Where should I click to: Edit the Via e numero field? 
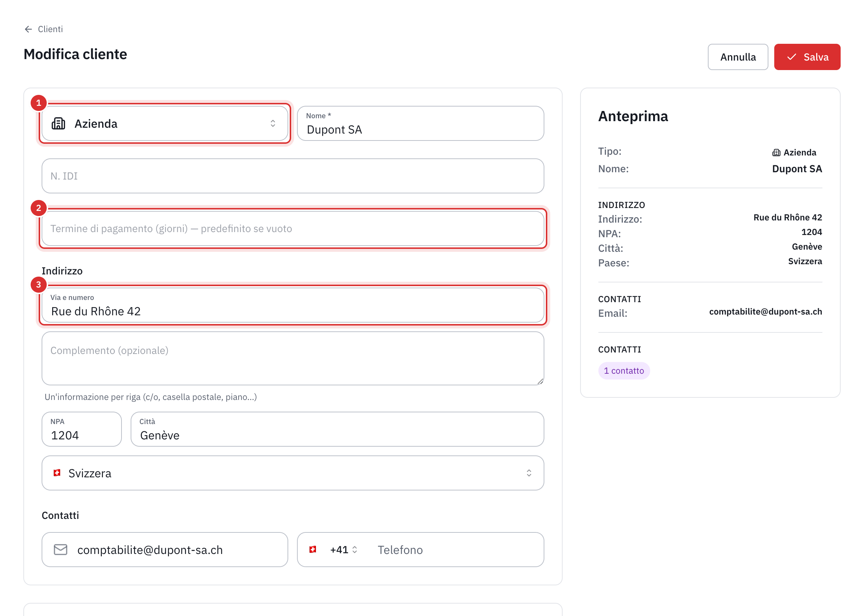tap(293, 305)
